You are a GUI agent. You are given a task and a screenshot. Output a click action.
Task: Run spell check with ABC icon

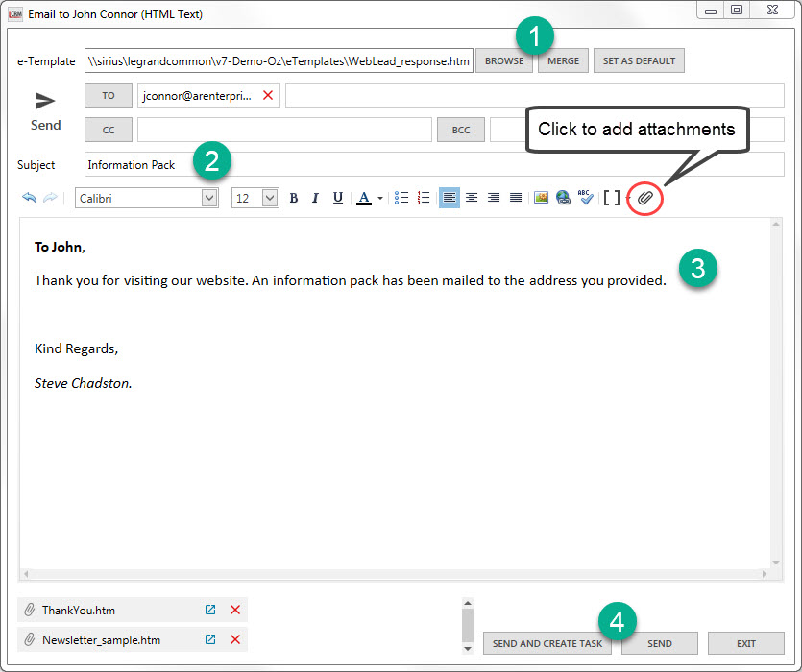tap(585, 198)
